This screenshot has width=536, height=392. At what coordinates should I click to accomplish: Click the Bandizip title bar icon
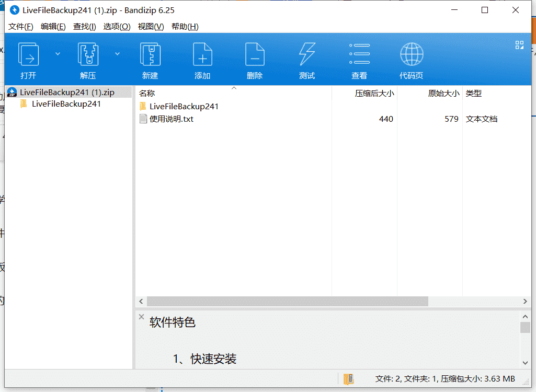(x=14, y=10)
